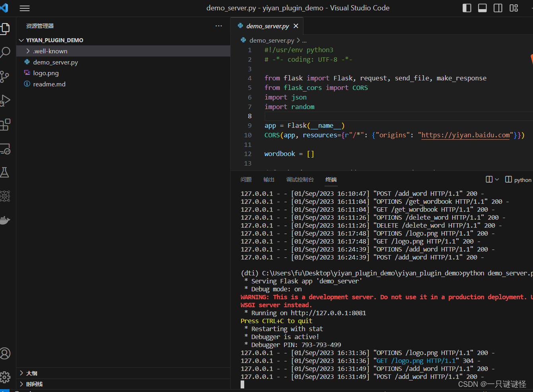Open Explorer views and more actions ellipsis
The height and width of the screenshot is (392, 533).
click(x=219, y=26)
